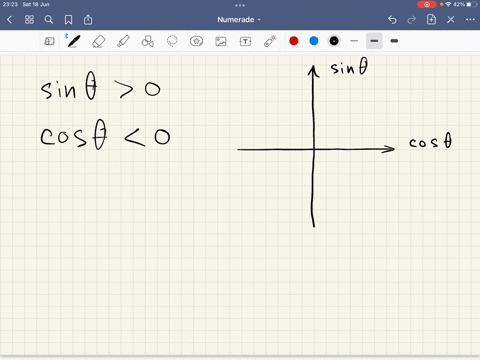Tap the battery status indicator
This screenshot has height=360, width=480.
pyautogui.click(x=472, y=4)
